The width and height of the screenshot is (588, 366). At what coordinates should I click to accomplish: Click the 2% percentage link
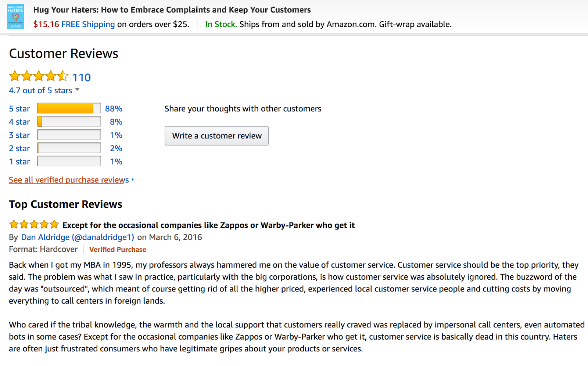pos(116,148)
